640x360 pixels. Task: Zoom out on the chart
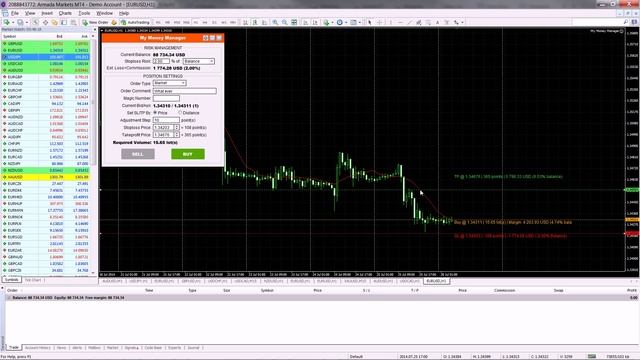point(284,22)
